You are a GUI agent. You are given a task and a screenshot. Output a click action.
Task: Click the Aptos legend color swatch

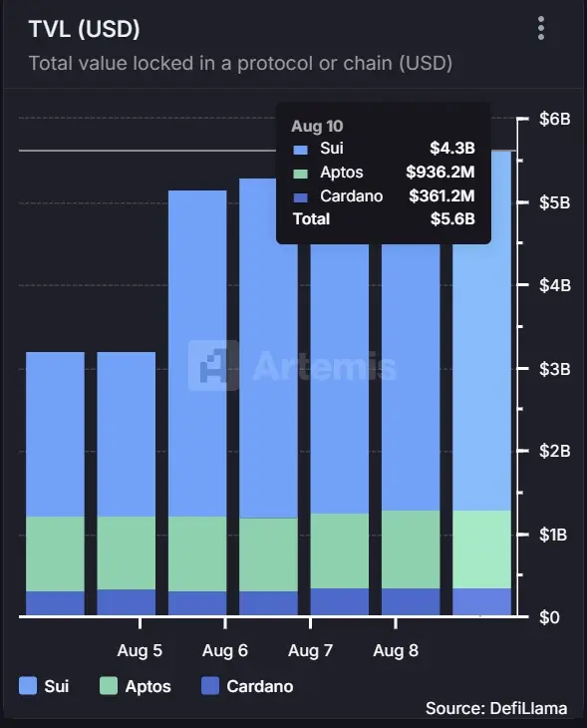pos(108,686)
